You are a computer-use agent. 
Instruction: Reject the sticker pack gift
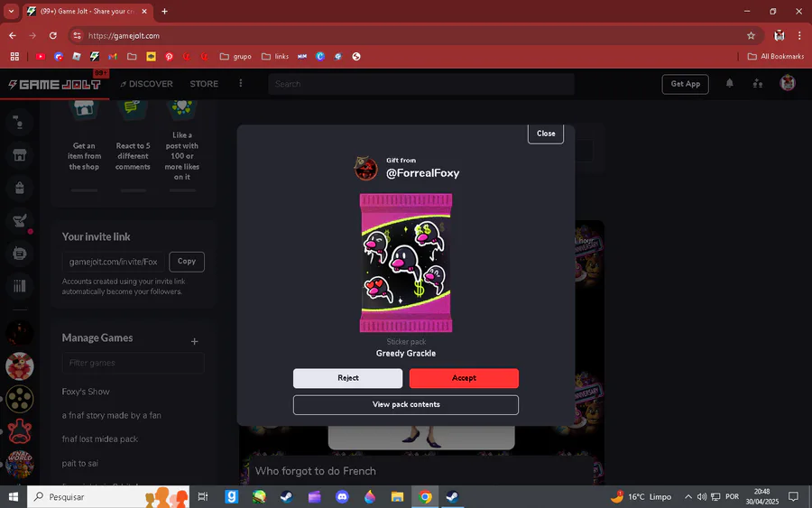point(347,378)
